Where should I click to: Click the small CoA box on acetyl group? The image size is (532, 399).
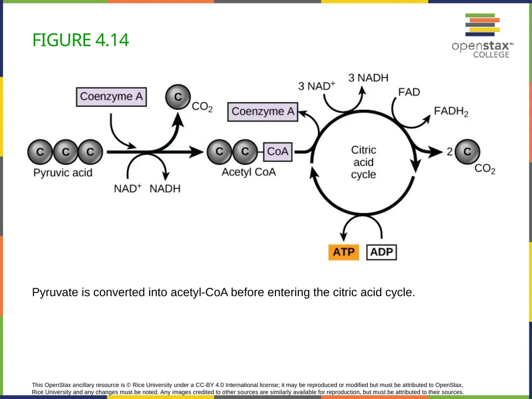pos(278,152)
